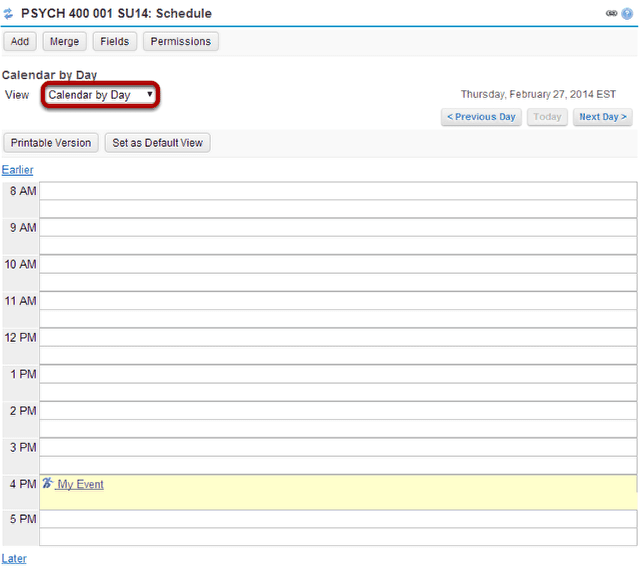Screen dimensions: 640x570
Task: Click the reset tool arrows icon beside title
Action: (x=8, y=14)
